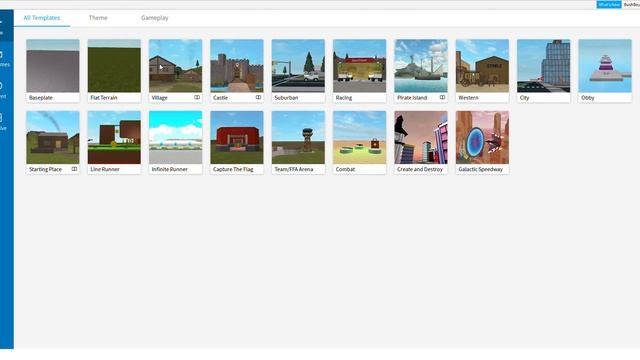Select the Castle template thumbnail
This screenshot has width=640, height=360.
tap(237, 66)
